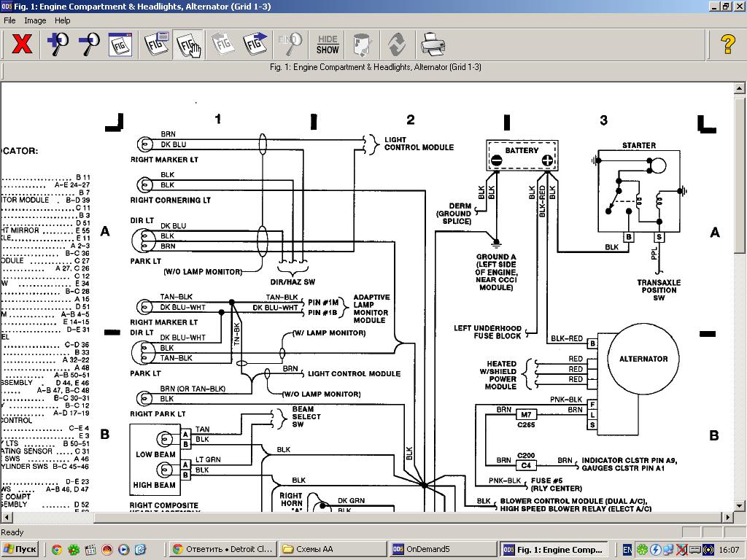Open the Схемы АА folder in taskbar
Image resolution: width=747 pixels, height=560 pixels.
(x=332, y=549)
